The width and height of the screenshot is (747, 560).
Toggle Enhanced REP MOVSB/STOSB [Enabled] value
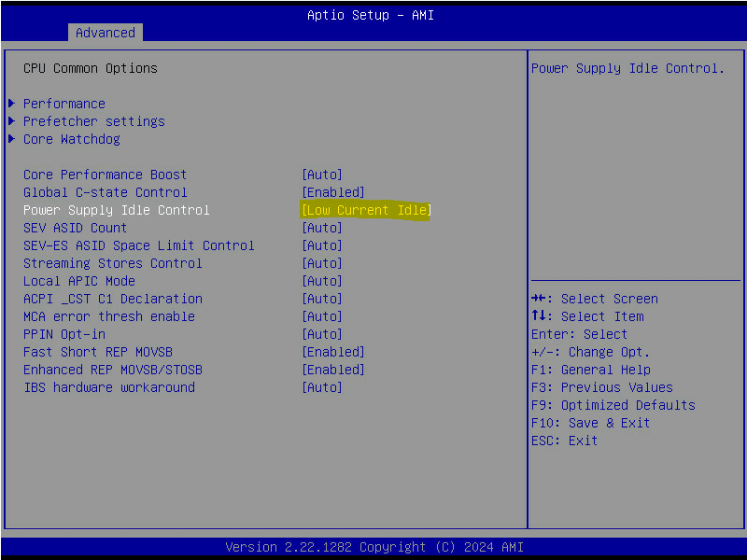coord(333,370)
